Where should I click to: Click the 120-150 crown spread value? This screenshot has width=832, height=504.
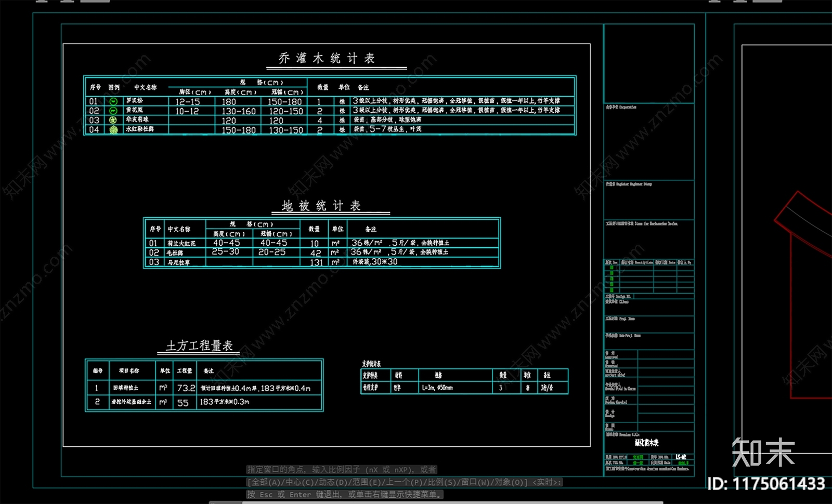(x=286, y=111)
